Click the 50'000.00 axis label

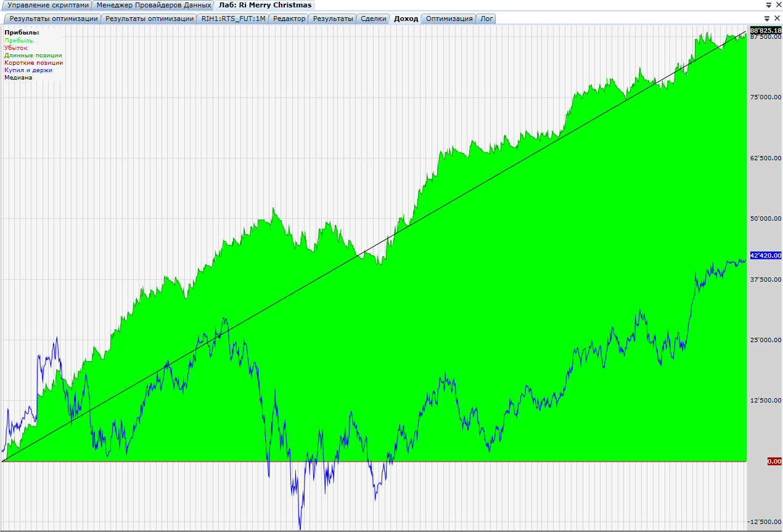pyautogui.click(x=765, y=218)
